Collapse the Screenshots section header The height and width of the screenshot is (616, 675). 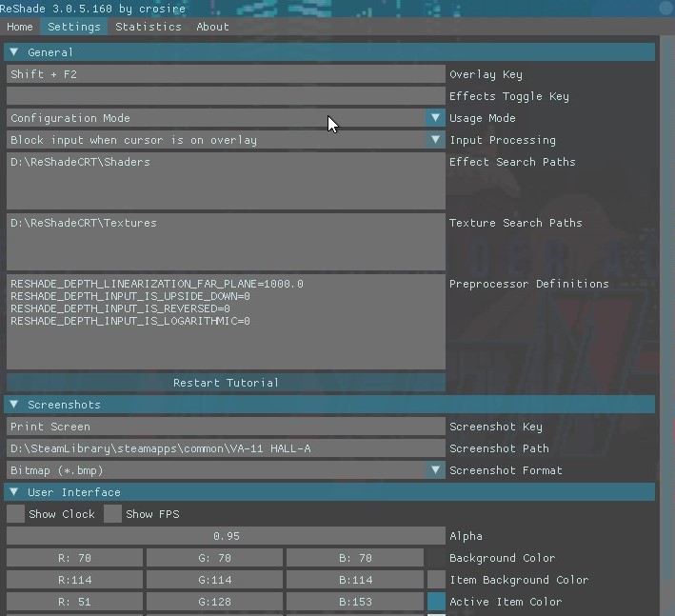pyautogui.click(x=329, y=405)
